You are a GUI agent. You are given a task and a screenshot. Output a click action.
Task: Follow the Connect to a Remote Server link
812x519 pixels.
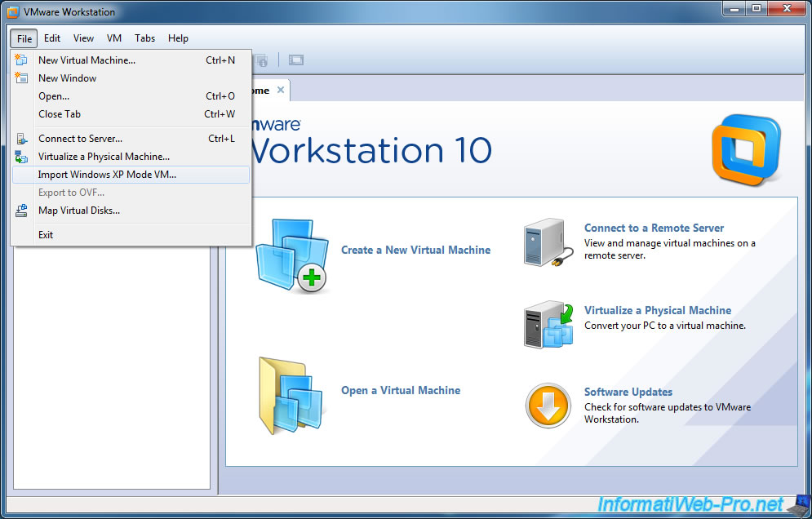click(654, 228)
